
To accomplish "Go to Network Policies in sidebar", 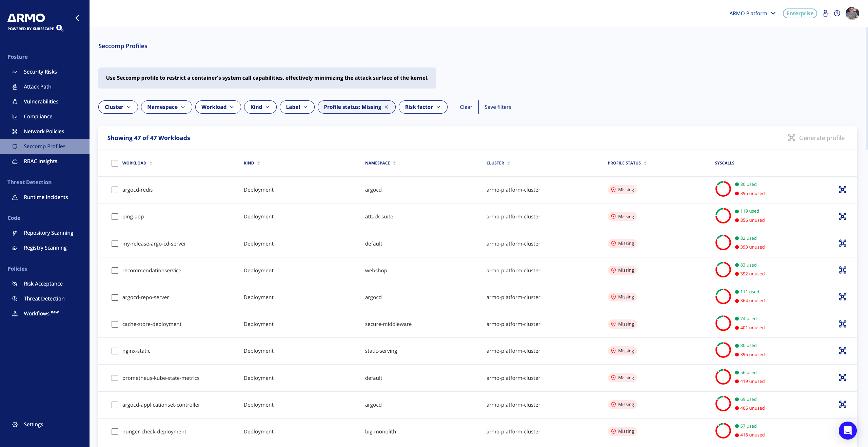I will click(44, 131).
